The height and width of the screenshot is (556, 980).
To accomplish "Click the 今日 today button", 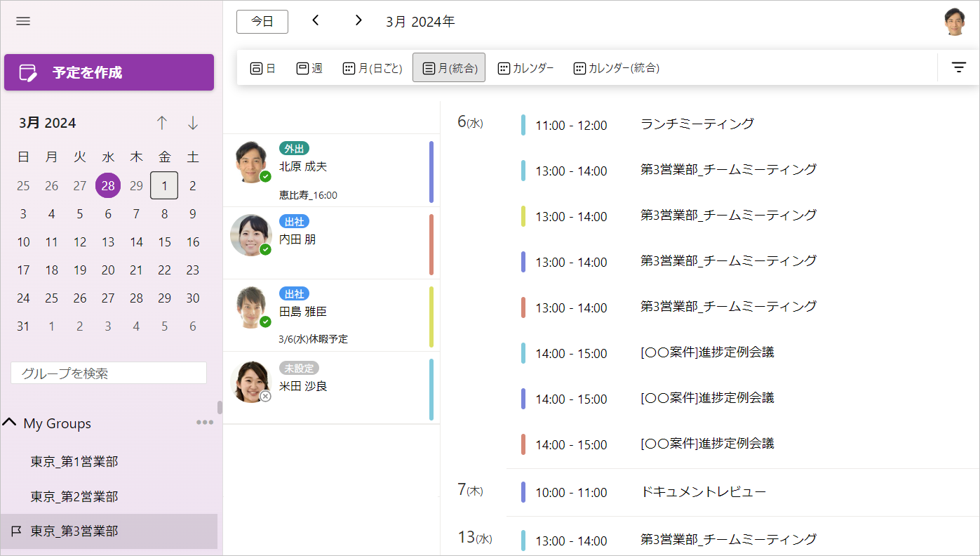I will pyautogui.click(x=262, y=21).
